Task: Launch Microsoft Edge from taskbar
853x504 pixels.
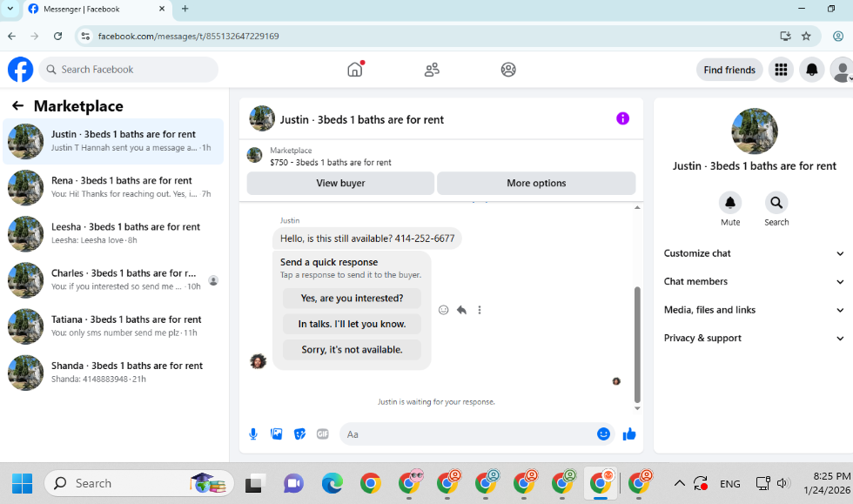Action: [x=332, y=483]
